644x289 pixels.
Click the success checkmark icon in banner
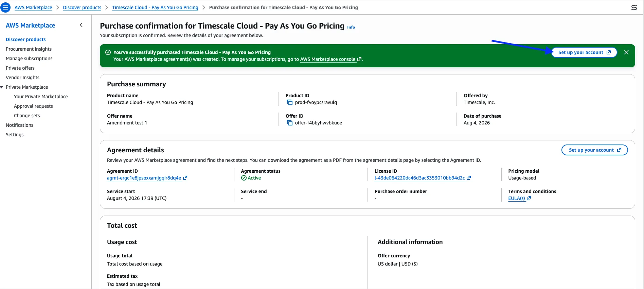[x=108, y=52]
